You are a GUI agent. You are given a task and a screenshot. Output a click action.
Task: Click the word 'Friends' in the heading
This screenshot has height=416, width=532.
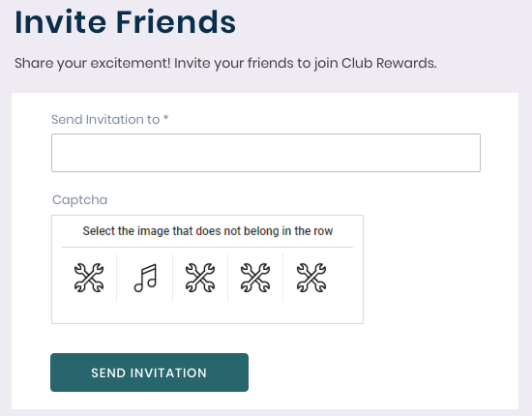pyautogui.click(x=176, y=22)
